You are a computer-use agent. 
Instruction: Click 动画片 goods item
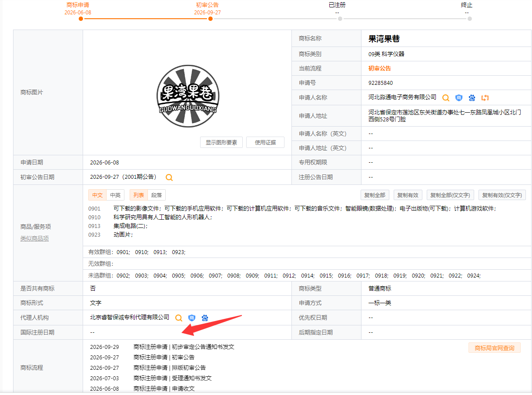click(x=123, y=235)
